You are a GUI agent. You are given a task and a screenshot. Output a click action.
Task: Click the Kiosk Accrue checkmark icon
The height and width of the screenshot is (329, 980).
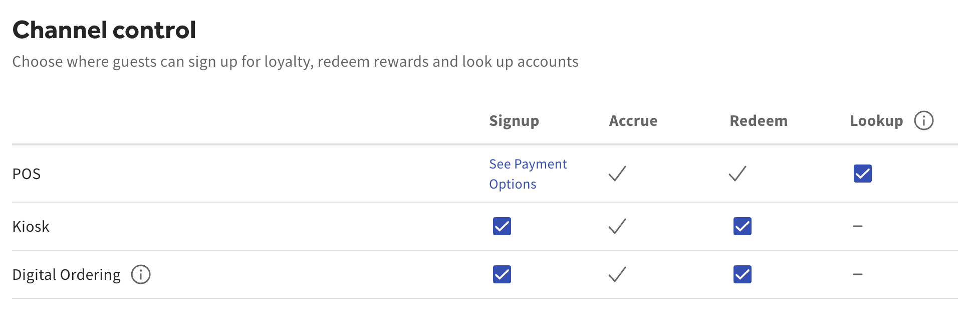(617, 227)
